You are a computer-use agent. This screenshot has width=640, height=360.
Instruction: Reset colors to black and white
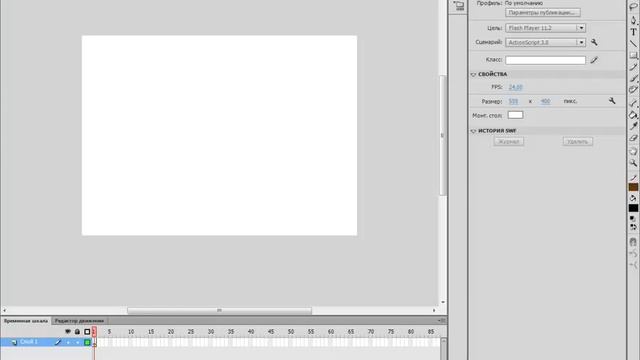632,218
